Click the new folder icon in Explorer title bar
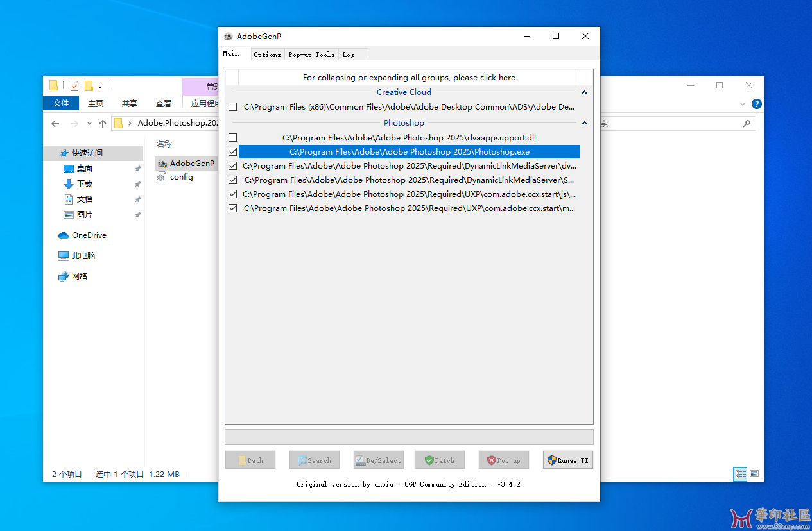 pyautogui.click(x=89, y=85)
